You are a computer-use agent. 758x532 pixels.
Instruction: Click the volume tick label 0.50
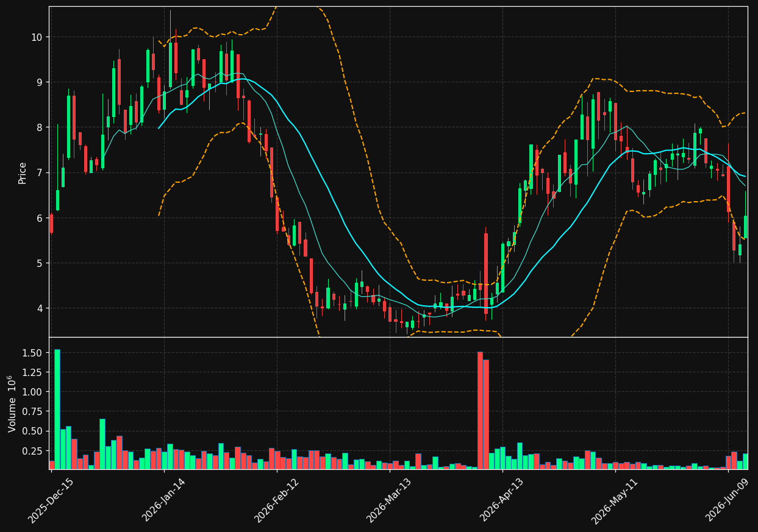[32, 431]
